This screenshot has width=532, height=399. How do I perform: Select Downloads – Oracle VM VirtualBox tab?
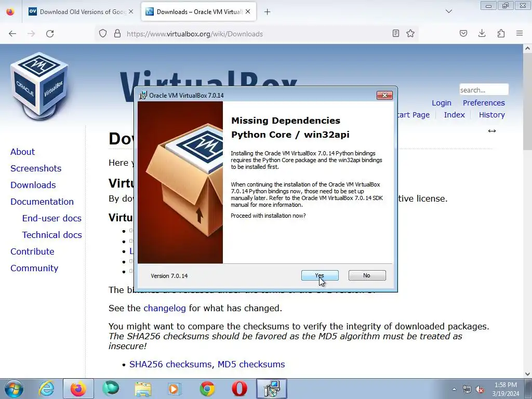pos(199,12)
